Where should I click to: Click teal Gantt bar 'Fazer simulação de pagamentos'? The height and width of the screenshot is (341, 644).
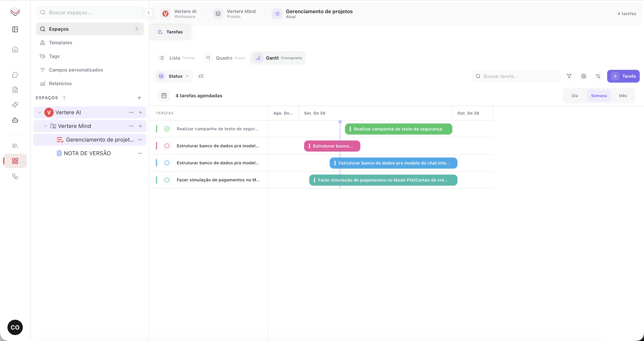click(x=383, y=180)
